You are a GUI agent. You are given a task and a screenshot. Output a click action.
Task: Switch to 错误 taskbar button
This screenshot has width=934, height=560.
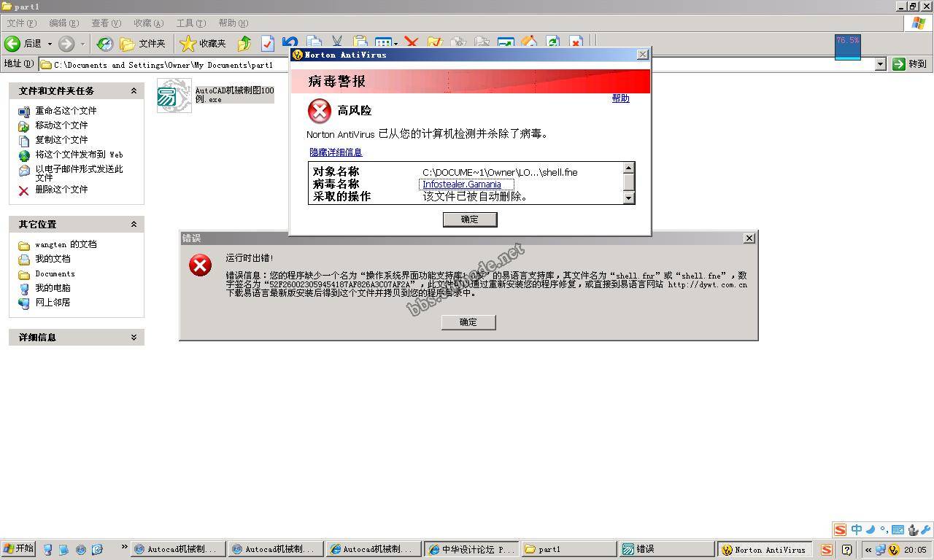[667, 550]
